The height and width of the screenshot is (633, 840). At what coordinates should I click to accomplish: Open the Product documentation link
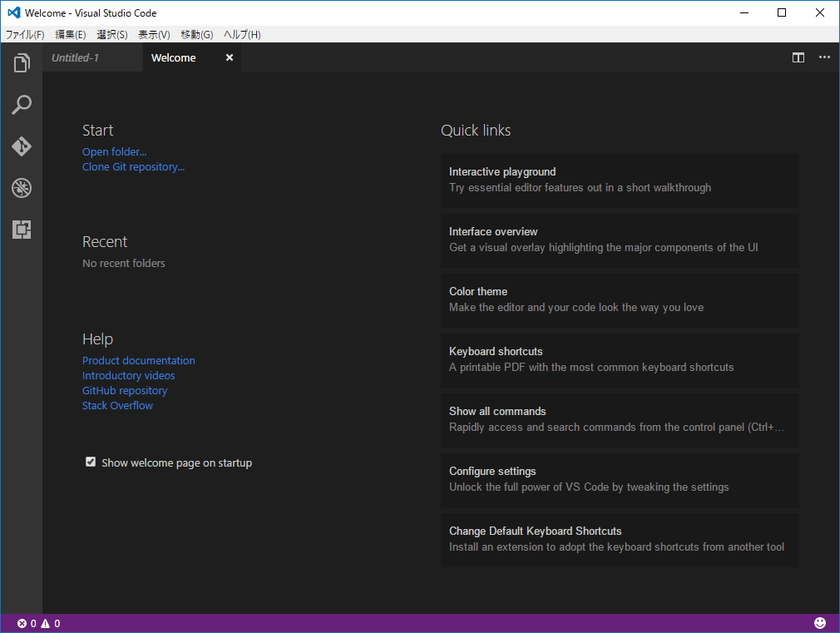point(138,360)
